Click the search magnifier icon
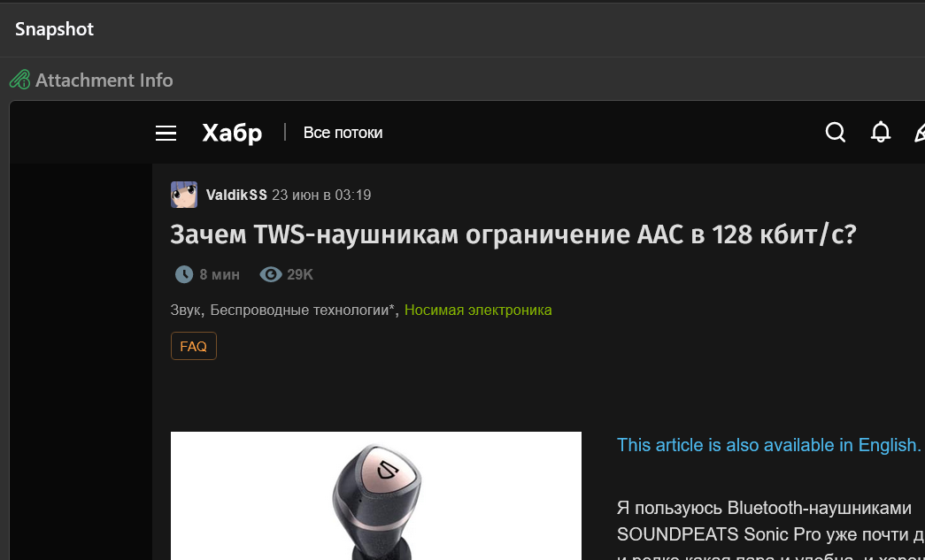The height and width of the screenshot is (560, 925). (x=836, y=133)
